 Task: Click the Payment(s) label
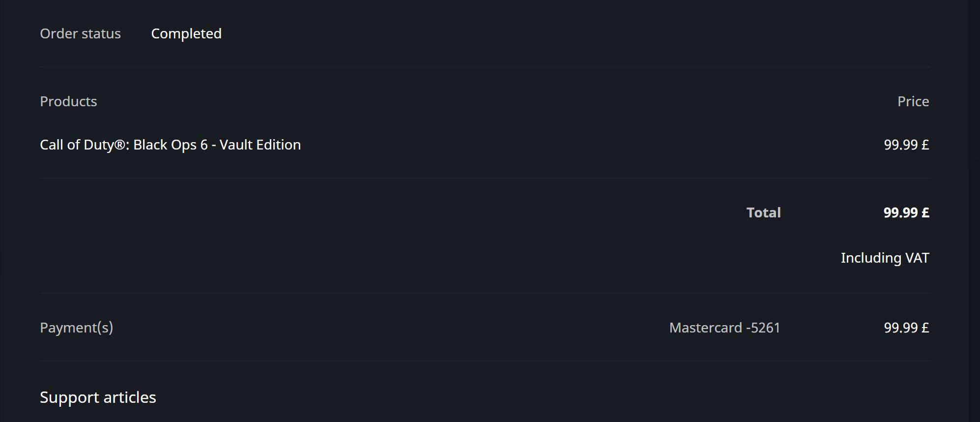(76, 328)
